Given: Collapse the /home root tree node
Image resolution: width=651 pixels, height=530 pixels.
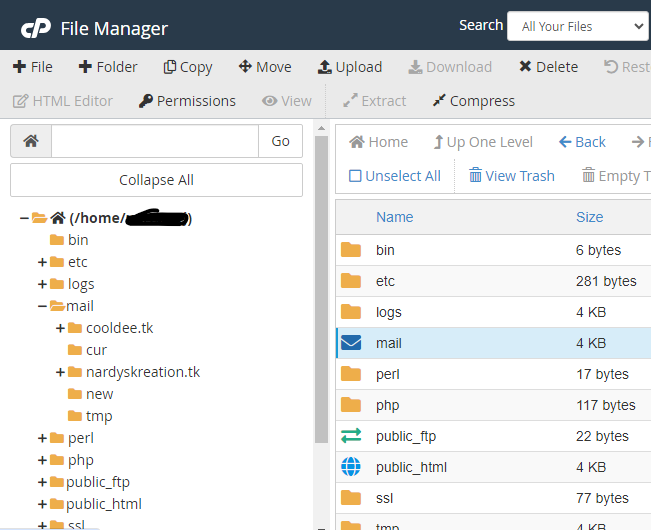Looking at the screenshot, I should coord(24,218).
